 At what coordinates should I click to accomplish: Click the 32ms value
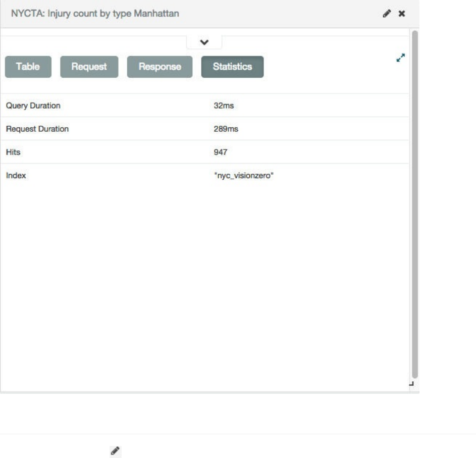coord(224,106)
